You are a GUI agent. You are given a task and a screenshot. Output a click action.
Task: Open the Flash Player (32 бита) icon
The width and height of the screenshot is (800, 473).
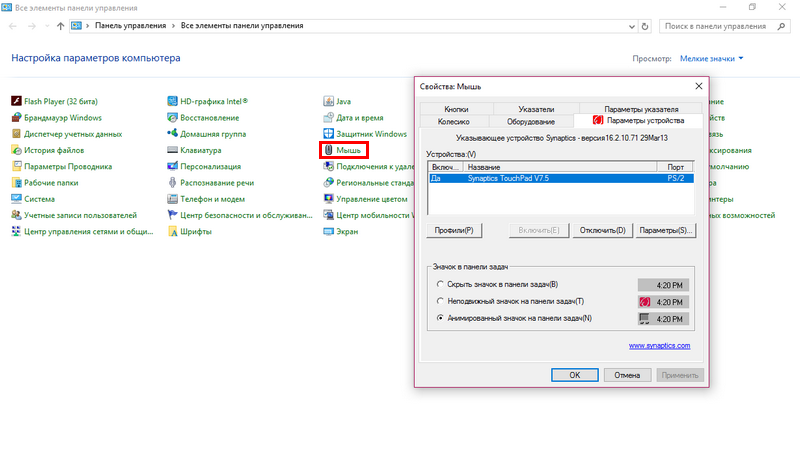click(16, 101)
